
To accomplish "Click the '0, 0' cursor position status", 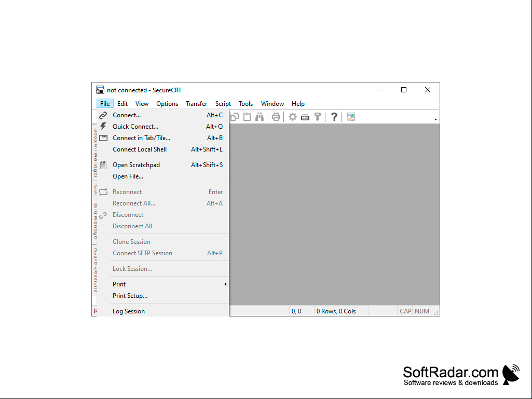I will point(296,311).
